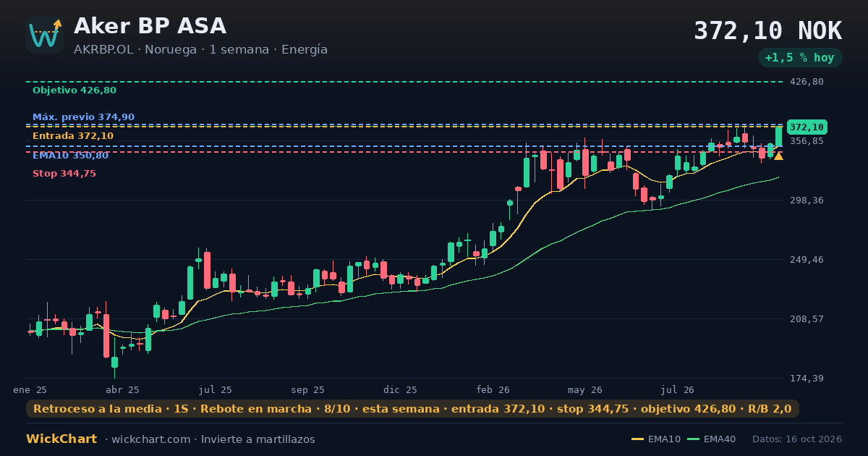Click the orange entry triangle marker on the chart

point(778,156)
